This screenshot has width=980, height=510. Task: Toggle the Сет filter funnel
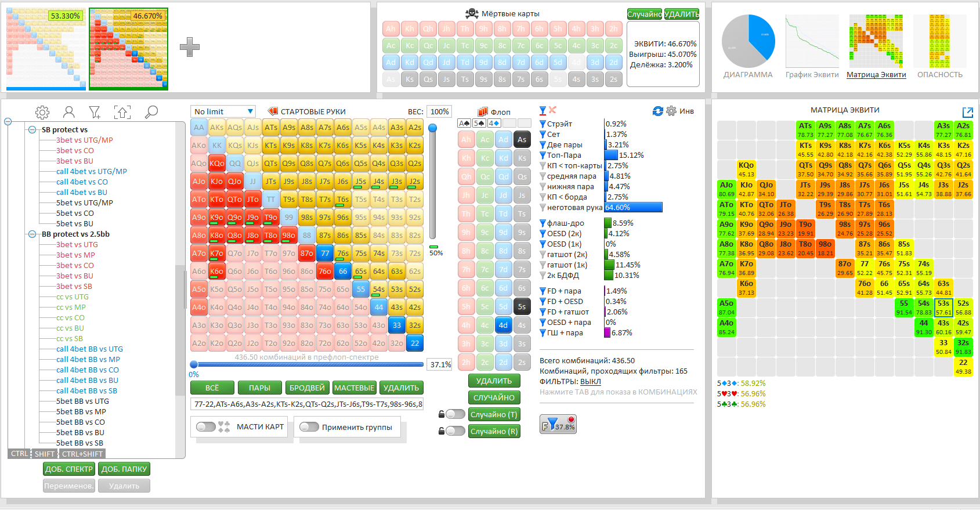pyautogui.click(x=543, y=135)
